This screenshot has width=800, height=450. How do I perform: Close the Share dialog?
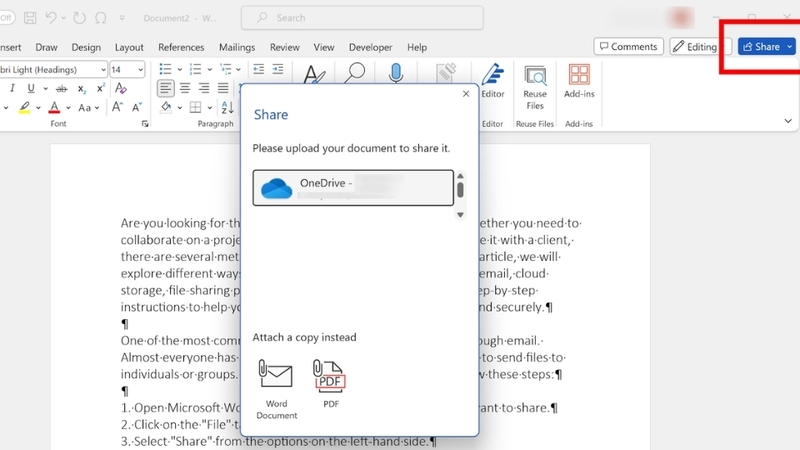coord(466,94)
